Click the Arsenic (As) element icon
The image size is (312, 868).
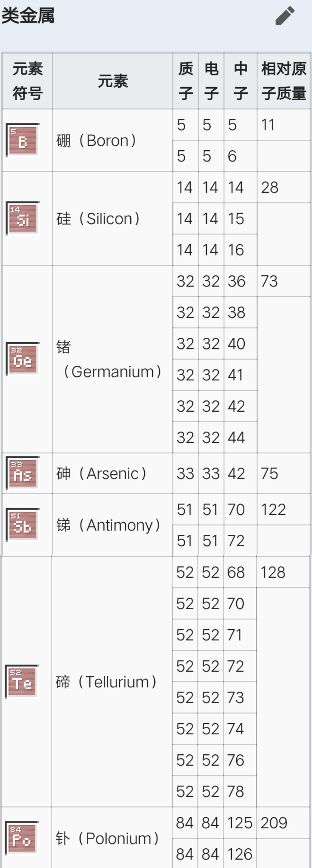coord(23,473)
